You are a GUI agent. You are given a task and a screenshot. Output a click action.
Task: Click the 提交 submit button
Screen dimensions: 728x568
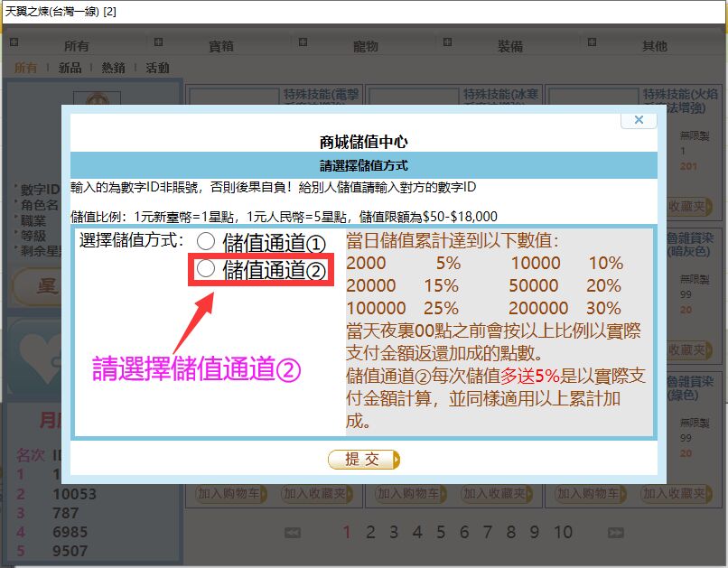[363, 460]
